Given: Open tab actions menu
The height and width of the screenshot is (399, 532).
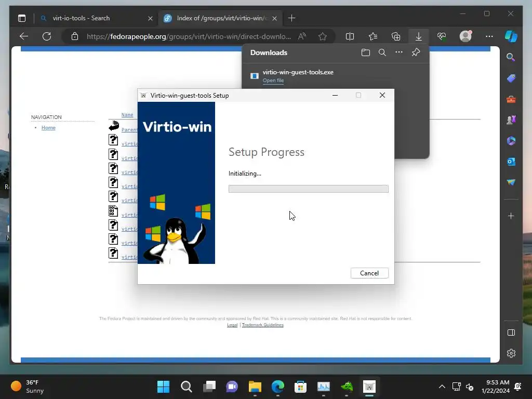Looking at the screenshot, I should 22,18.
